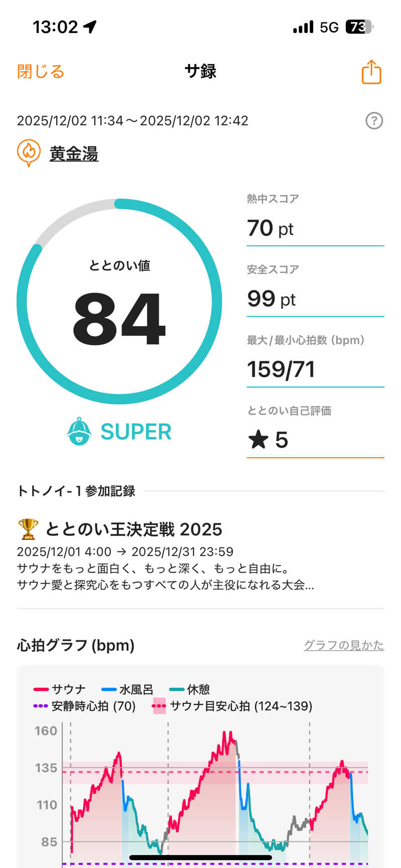Tap the SUPER mascot hat icon

pyautogui.click(x=79, y=431)
